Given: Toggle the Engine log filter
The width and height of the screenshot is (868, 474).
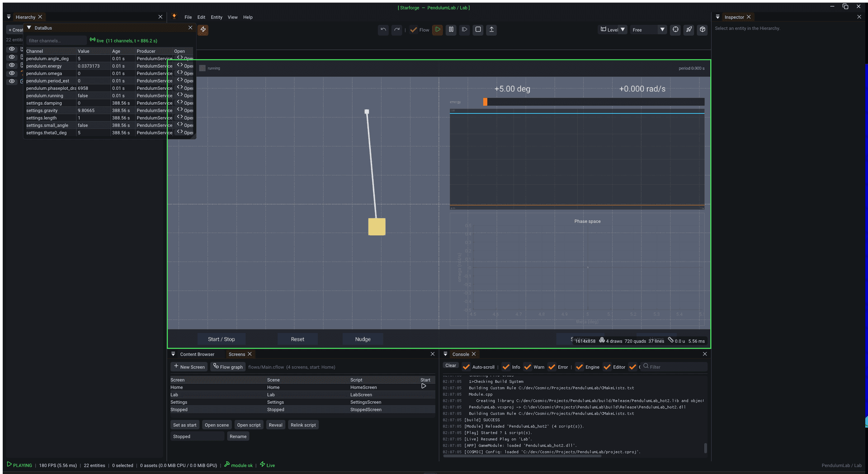Looking at the screenshot, I should 580,367.
